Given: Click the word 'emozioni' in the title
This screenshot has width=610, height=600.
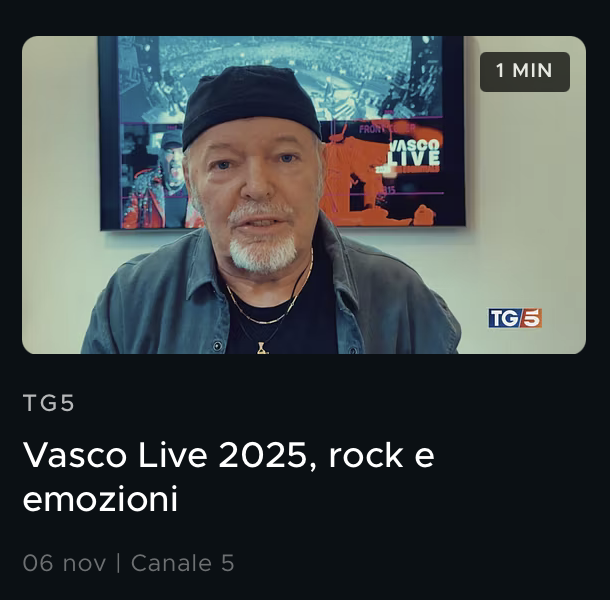Looking at the screenshot, I should [x=100, y=499].
